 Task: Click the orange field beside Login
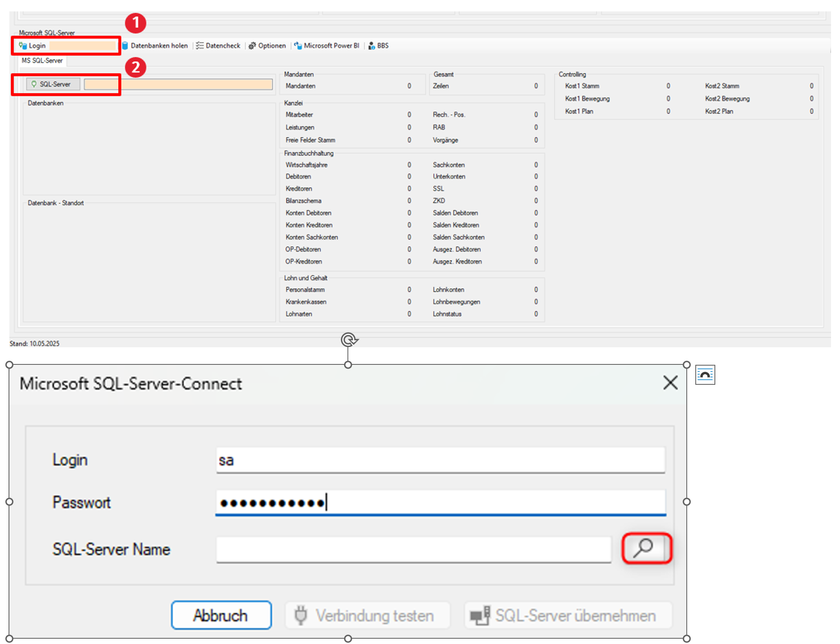coord(83,46)
